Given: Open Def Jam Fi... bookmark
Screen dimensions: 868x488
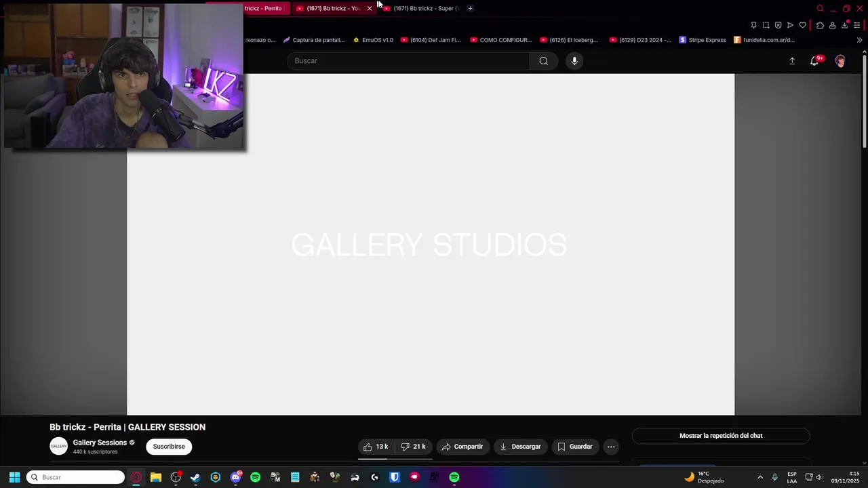Looking at the screenshot, I should click(430, 40).
